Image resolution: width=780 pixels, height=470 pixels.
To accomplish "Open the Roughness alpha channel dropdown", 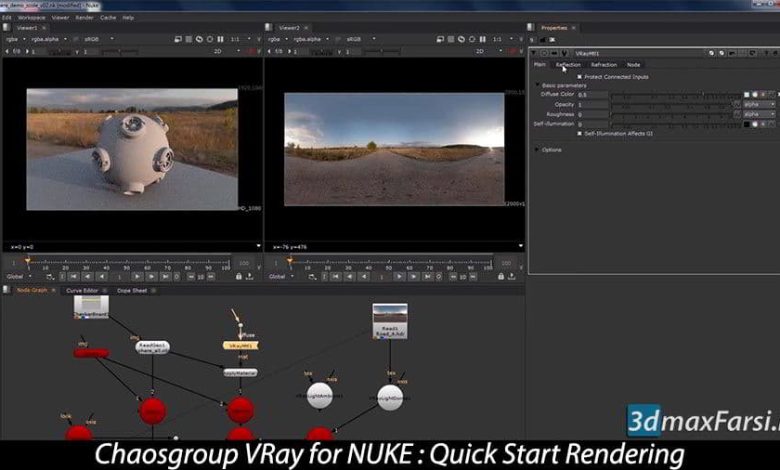I will click(759, 114).
